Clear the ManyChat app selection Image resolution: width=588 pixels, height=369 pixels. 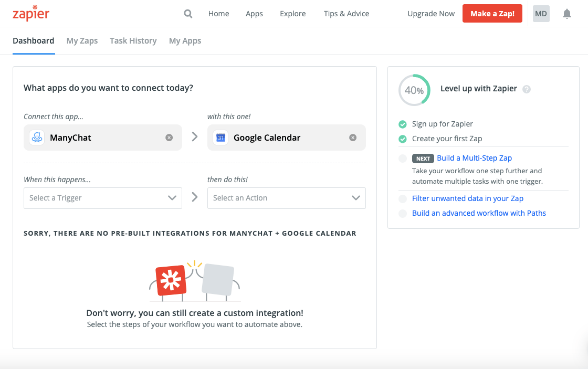pyautogui.click(x=169, y=138)
